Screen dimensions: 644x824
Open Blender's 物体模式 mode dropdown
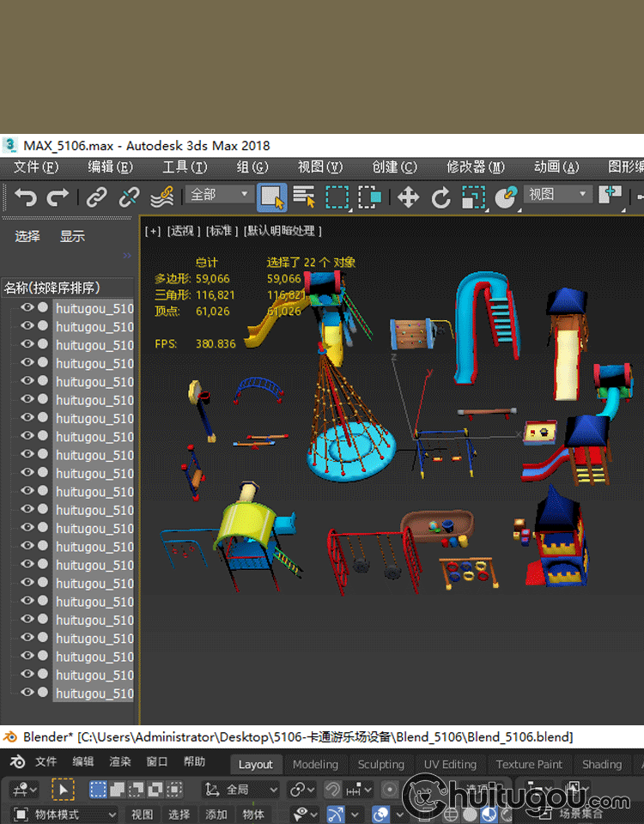pos(64,814)
